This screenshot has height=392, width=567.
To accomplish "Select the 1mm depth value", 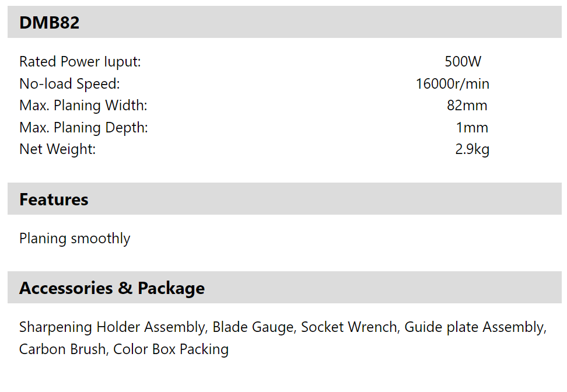I will point(472,128).
